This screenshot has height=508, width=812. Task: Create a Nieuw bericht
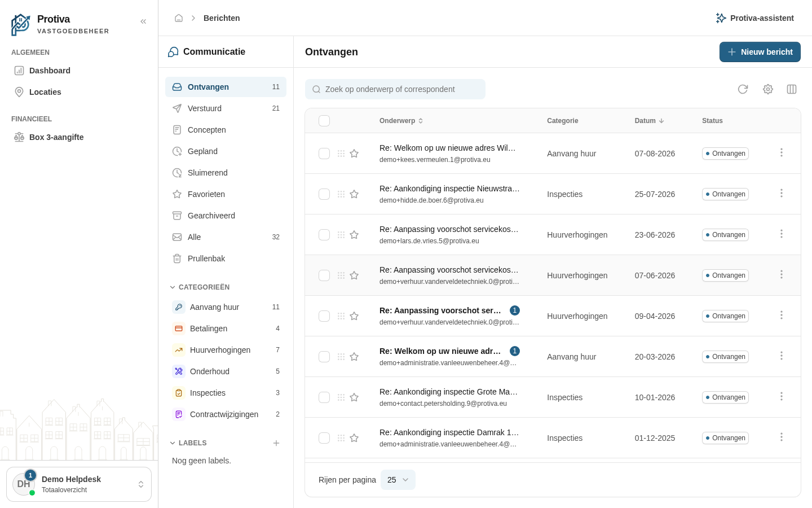click(x=760, y=52)
